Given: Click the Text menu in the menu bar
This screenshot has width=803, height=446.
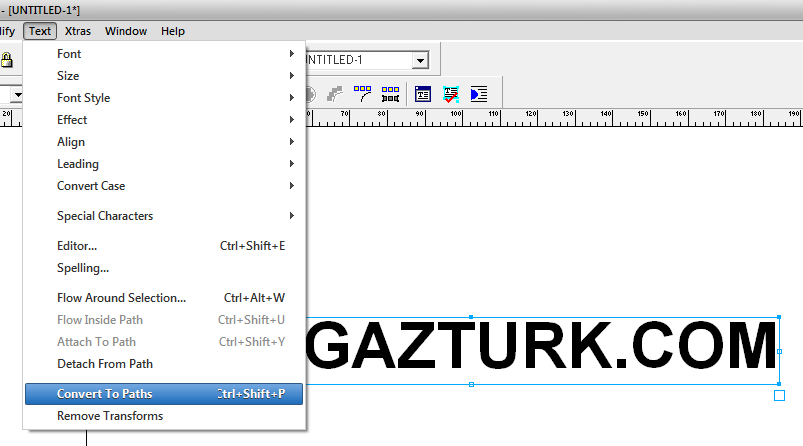Looking at the screenshot, I should [40, 31].
